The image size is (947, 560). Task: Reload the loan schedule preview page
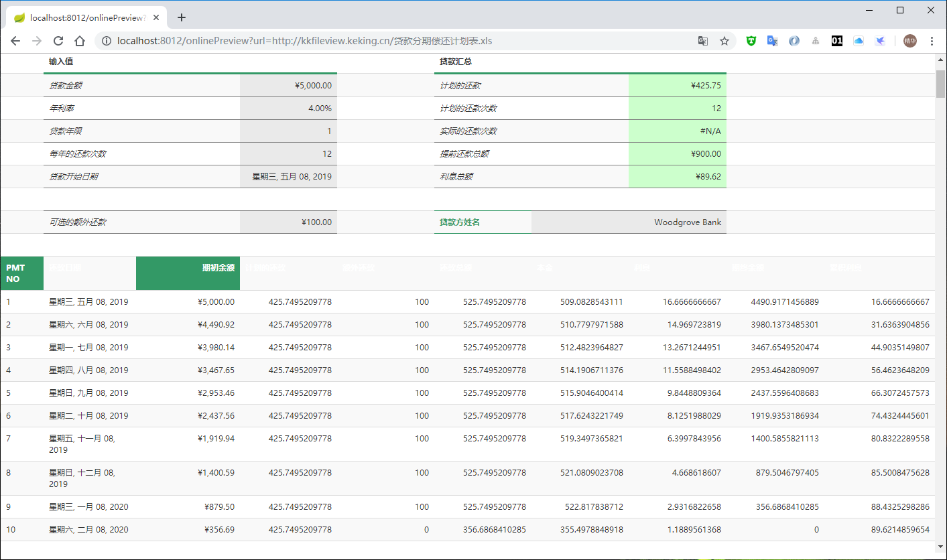click(58, 41)
